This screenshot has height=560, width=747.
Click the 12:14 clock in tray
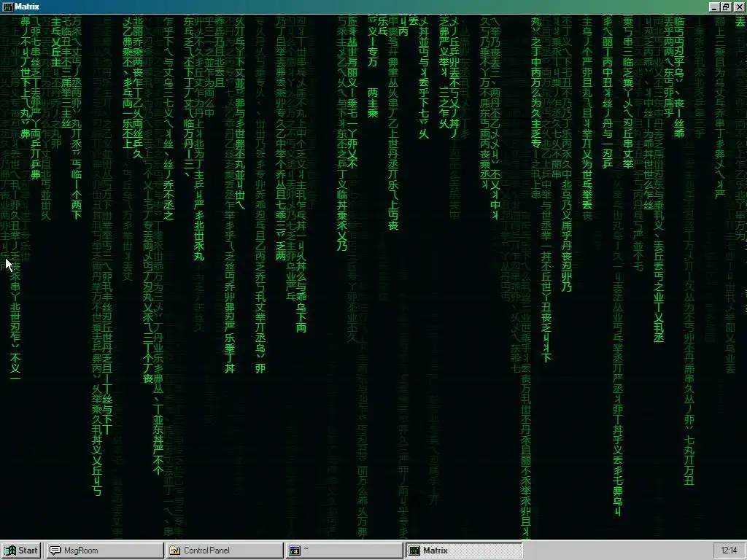[729, 551]
